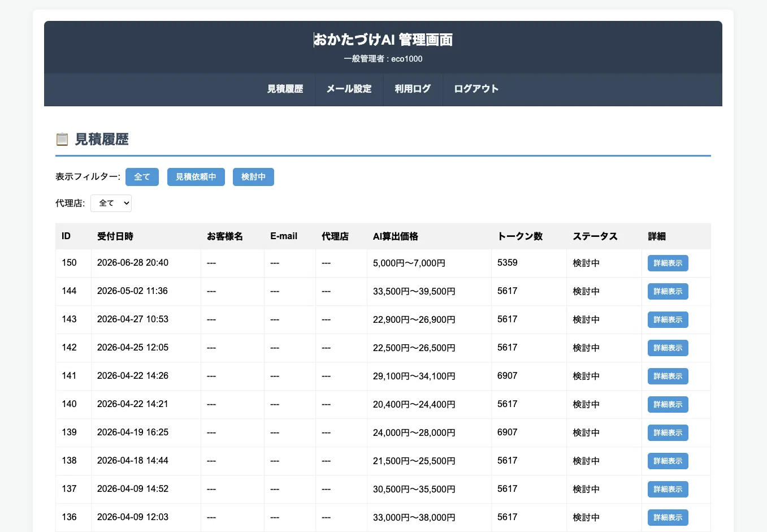The image size is (767, 532).
Task: Select the date 2026-04-19 16:25
Action: click(133, 432)
